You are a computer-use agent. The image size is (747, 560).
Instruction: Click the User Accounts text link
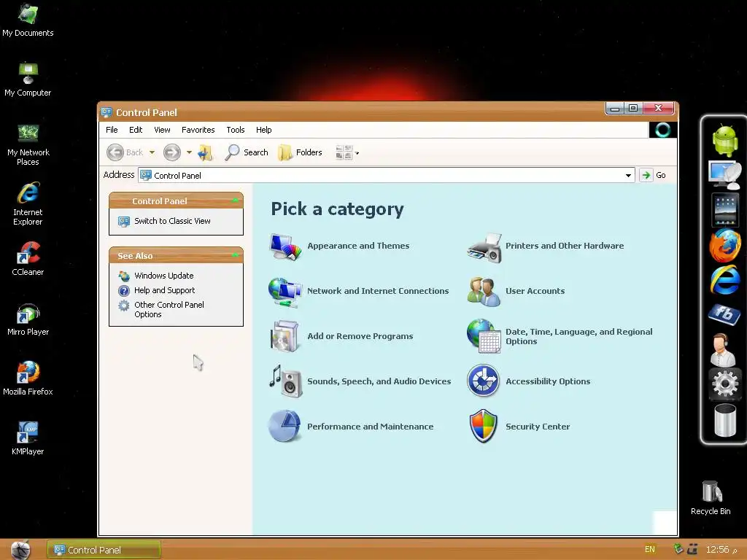(535, 291)
